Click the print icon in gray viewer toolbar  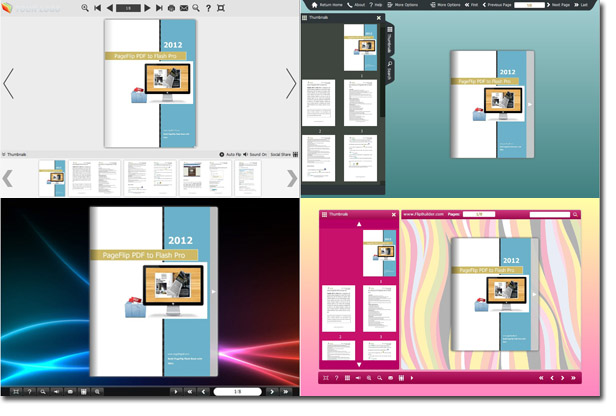[x=171, y=8]
